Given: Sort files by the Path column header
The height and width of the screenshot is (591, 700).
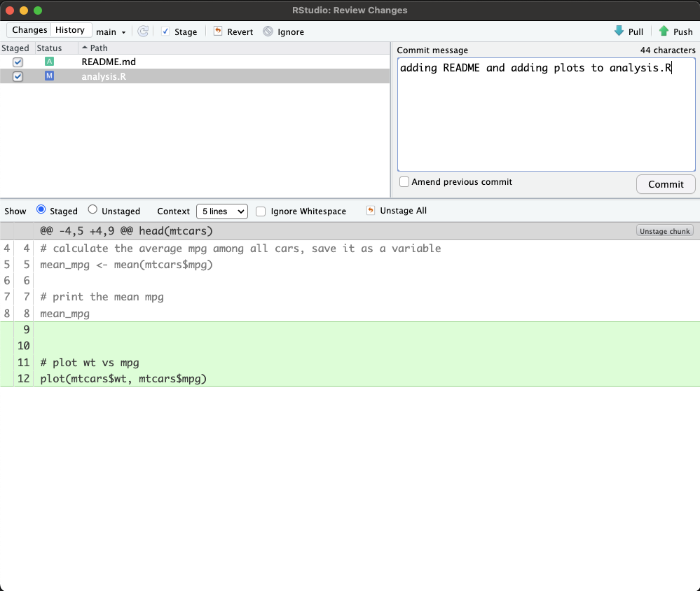Looking at the screenshot, I should click(99, 48).
